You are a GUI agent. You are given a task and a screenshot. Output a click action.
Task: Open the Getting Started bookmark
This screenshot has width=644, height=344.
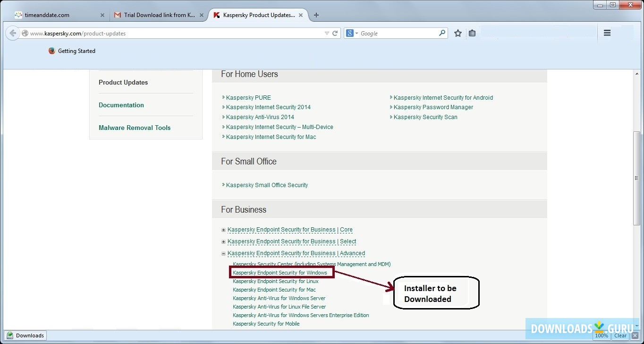tap(72, 51)
